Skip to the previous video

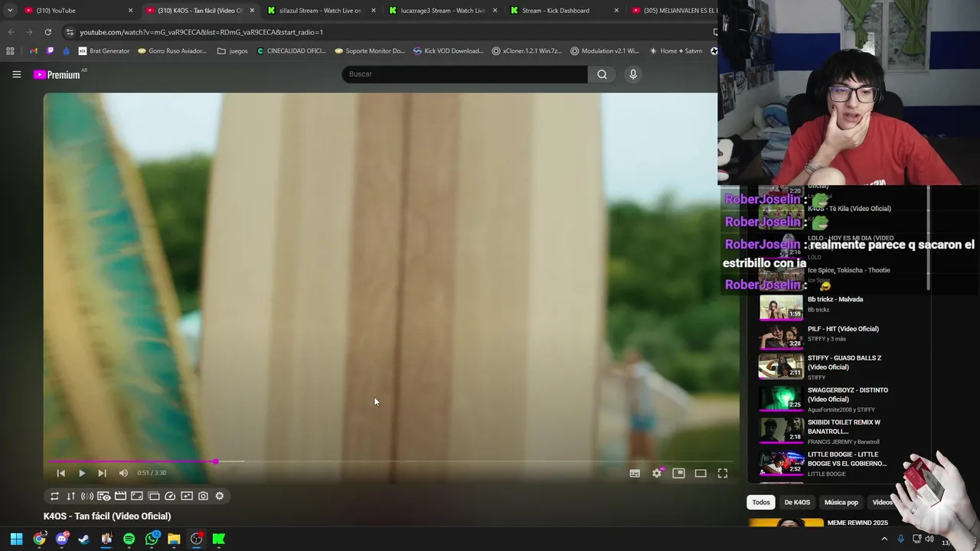pos(61,473)
